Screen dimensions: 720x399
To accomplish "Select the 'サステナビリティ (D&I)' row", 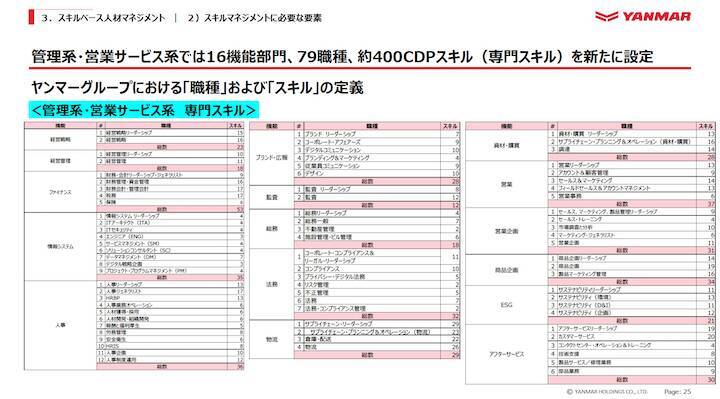I will [632, 305].
